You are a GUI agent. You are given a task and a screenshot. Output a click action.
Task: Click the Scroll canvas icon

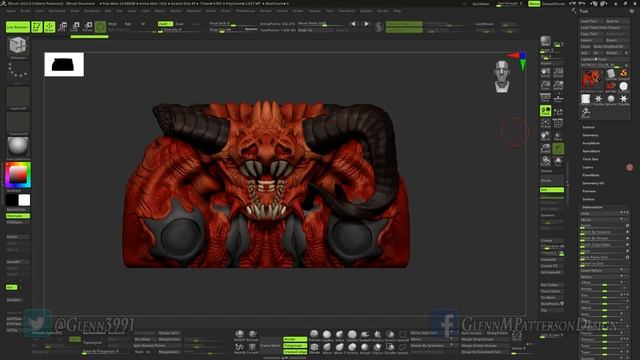[x=545, y=73]
